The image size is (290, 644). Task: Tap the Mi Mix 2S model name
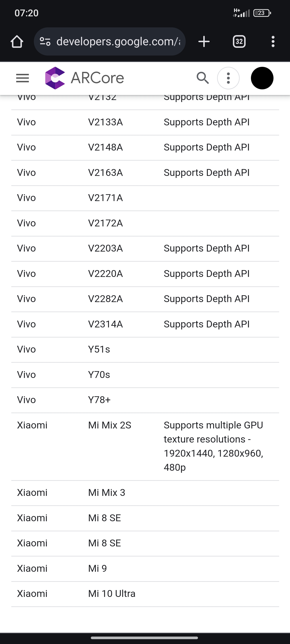click(110, 425)
